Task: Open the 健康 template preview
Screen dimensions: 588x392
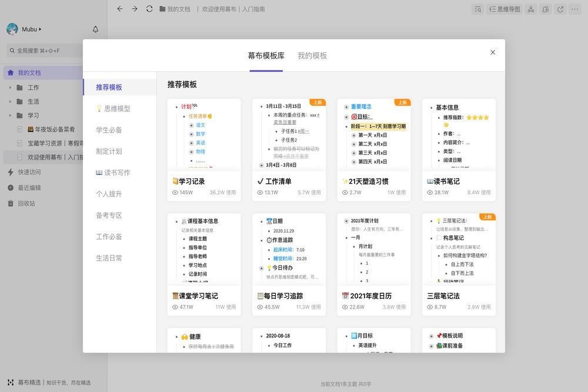Action: tap(204, 340)
